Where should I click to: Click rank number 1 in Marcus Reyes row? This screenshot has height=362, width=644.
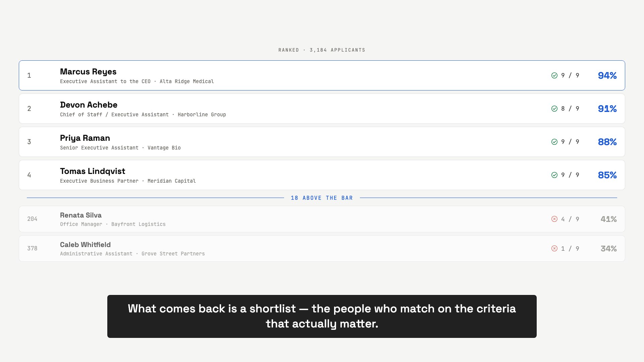(29, 75)
